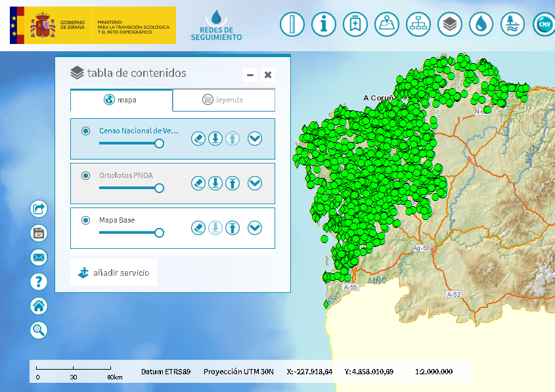Click the share map icon
The image size is (555, 392).
[x=39, y=209]
